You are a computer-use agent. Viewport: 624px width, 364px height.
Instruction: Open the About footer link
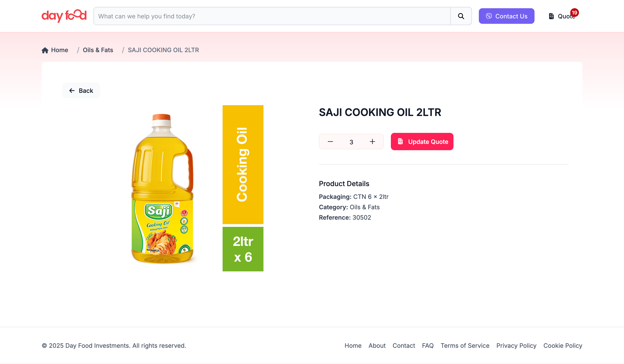click(x=377, y=345)
